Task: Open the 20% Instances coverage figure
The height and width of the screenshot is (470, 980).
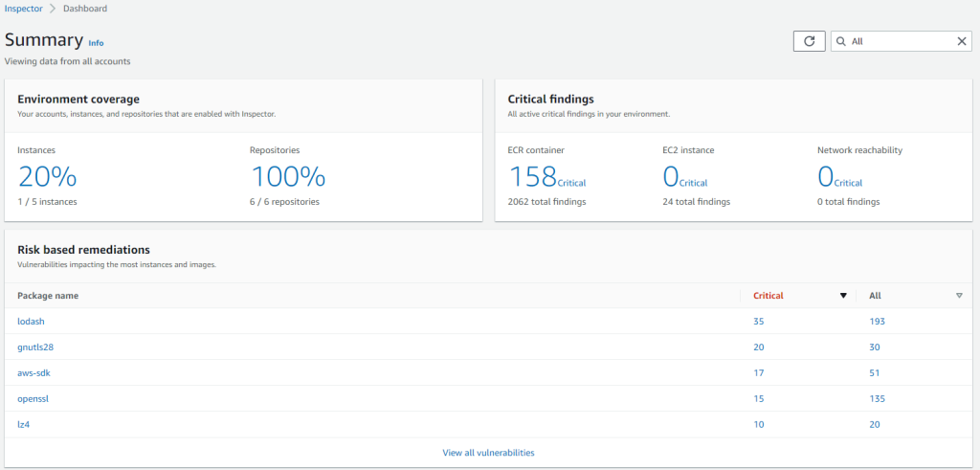Action: coord(48,177)
